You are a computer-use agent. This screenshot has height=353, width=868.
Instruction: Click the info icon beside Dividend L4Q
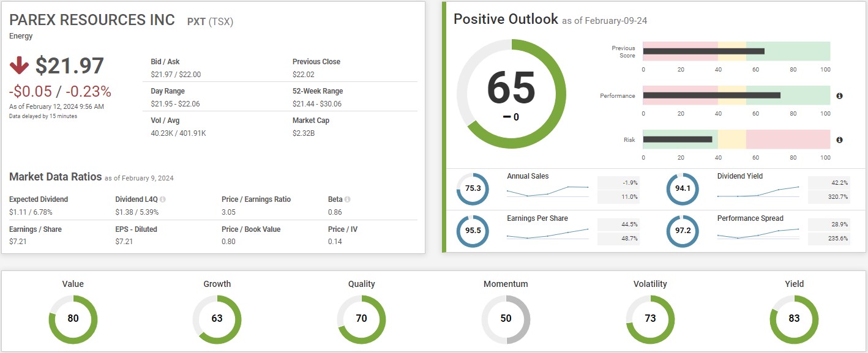click(163, 199)
